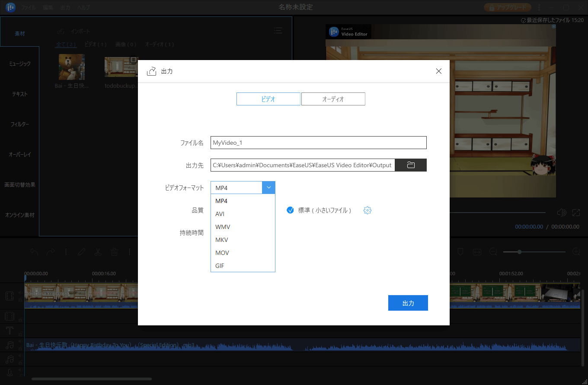Screen dimensions: 588x385
Task: Click the zoom-to-fit timeline icon
Action: pyautogui.click(x=476, y=251)
